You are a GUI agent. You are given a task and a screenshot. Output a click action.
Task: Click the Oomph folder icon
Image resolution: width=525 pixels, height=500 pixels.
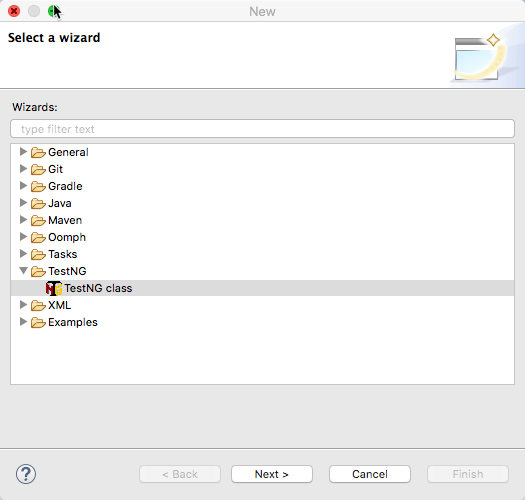pos(38,238)
